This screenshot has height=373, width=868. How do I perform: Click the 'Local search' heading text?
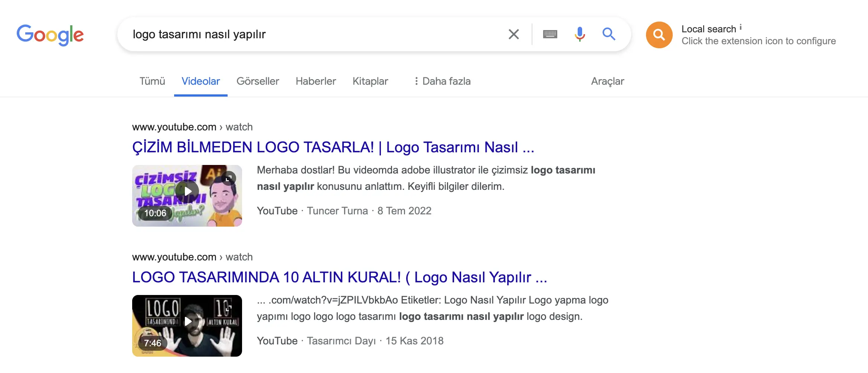[x=708, y=29]
